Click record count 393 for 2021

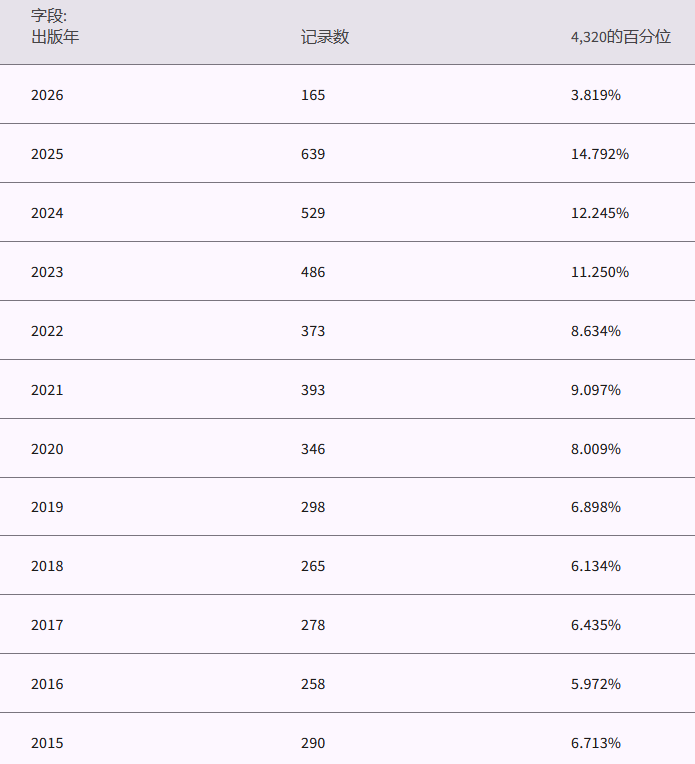tap(313, 390)
